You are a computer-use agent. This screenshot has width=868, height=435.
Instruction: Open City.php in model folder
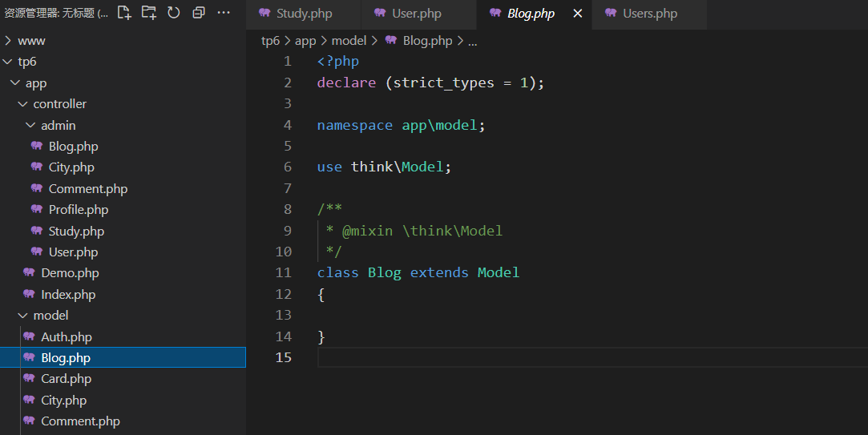[x=123, y=400]
